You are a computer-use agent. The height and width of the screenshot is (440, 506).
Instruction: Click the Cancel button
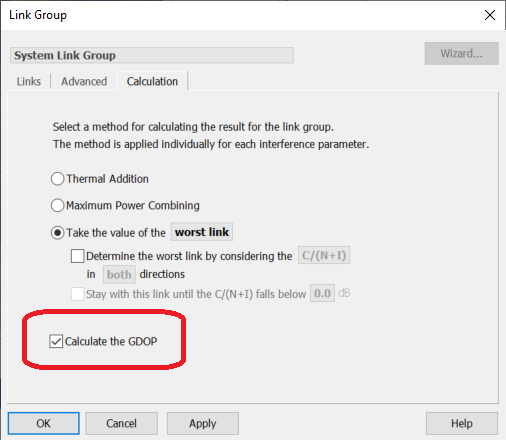[x=121, y=423]
